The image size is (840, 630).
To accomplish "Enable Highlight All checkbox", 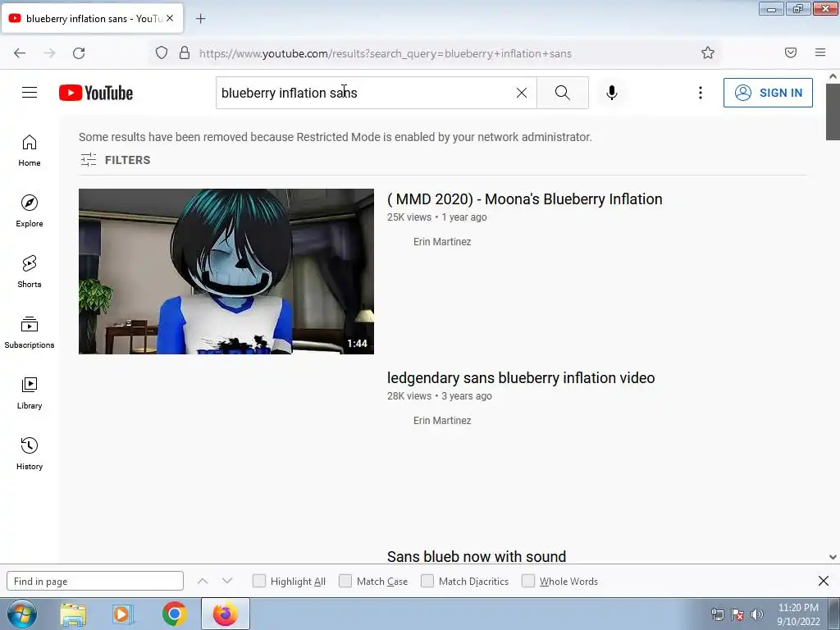I will [258, 582].
